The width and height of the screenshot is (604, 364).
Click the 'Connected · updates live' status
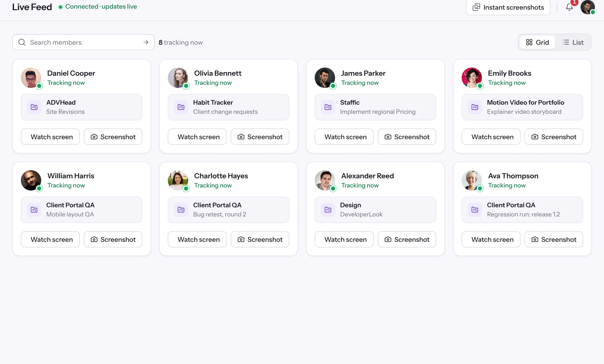[x=98, y=7]
